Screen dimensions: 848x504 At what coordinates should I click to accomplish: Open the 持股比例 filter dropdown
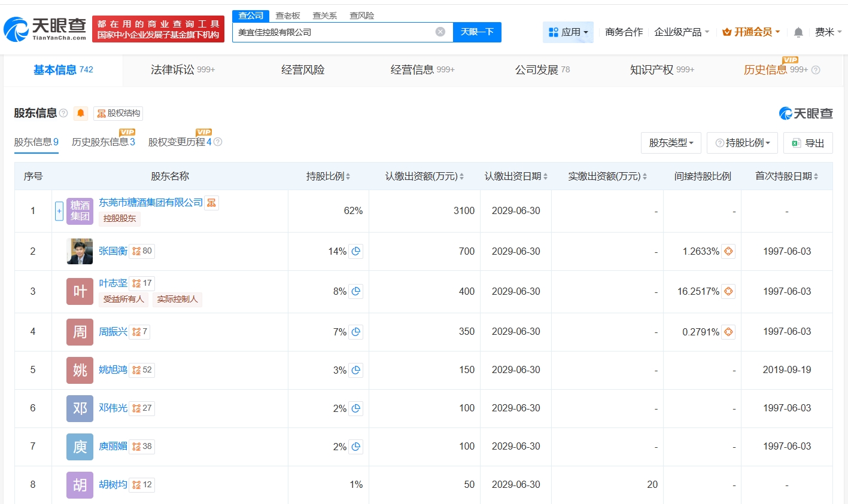point(742,143)
